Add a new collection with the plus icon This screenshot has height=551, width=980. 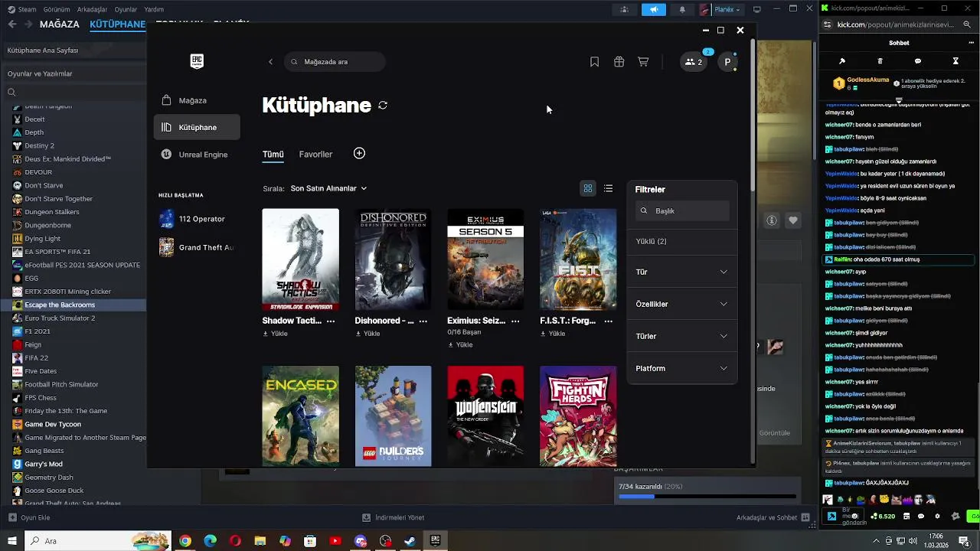359,153
